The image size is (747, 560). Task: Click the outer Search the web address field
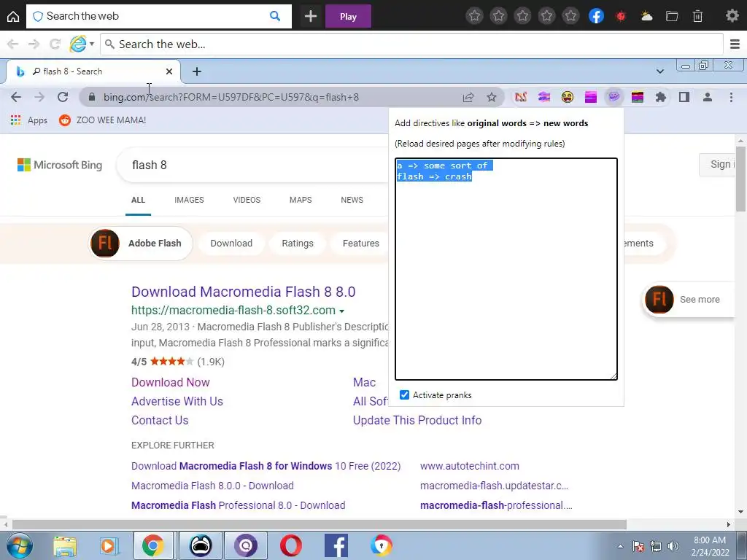tap(411, 44)
